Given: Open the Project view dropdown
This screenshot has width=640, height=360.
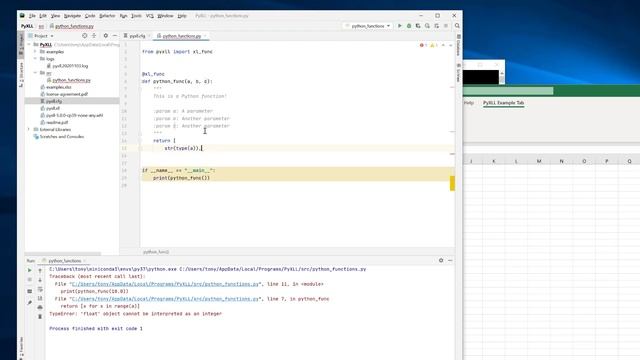Looking at the screenshot, I should [41, 36].
